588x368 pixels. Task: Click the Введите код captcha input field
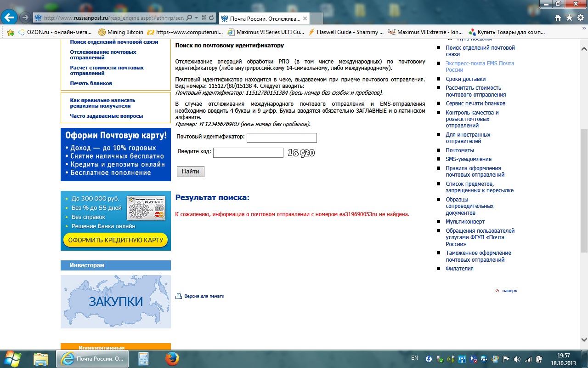(248, 153)
